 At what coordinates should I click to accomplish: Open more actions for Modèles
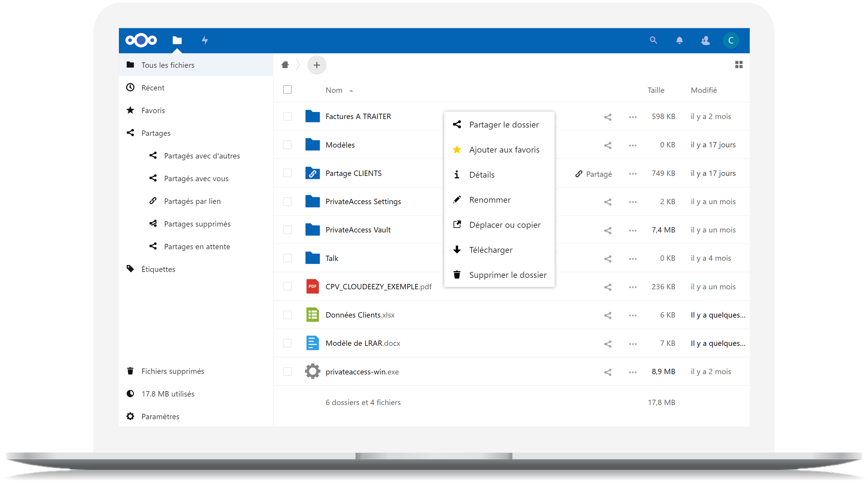pos(632,145)
